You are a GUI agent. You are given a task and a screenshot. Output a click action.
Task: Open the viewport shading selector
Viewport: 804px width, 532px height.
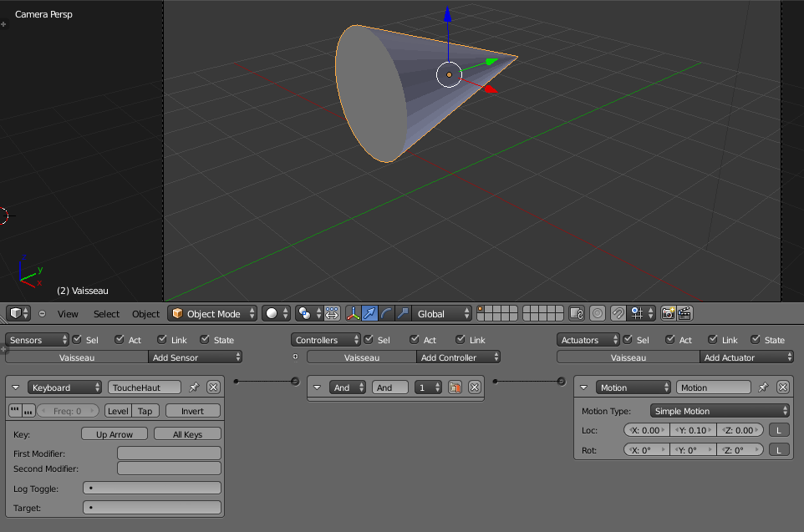click(x=276, y=314)
